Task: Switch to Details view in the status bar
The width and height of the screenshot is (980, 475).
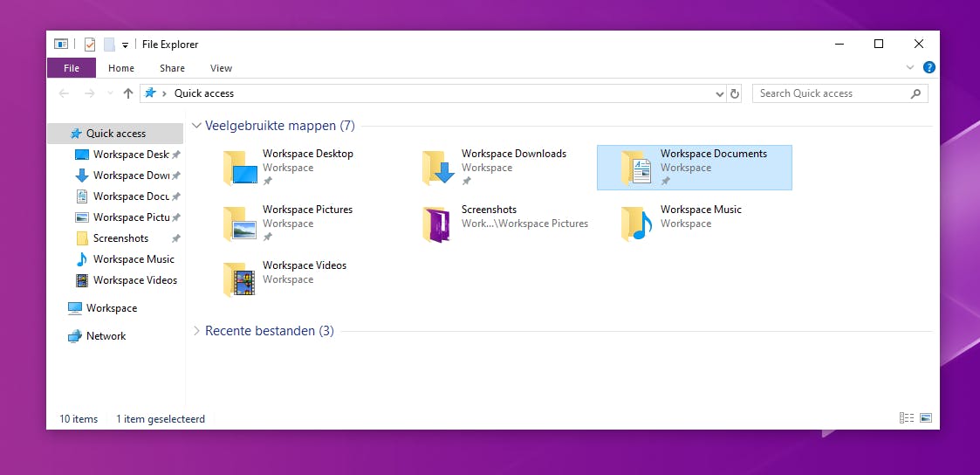Action: 907,418
